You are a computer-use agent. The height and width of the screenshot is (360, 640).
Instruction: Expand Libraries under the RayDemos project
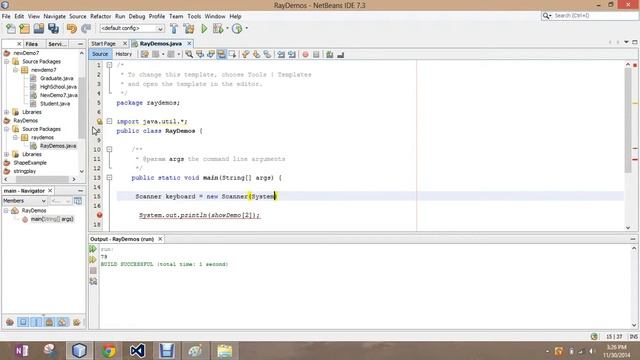7,154
